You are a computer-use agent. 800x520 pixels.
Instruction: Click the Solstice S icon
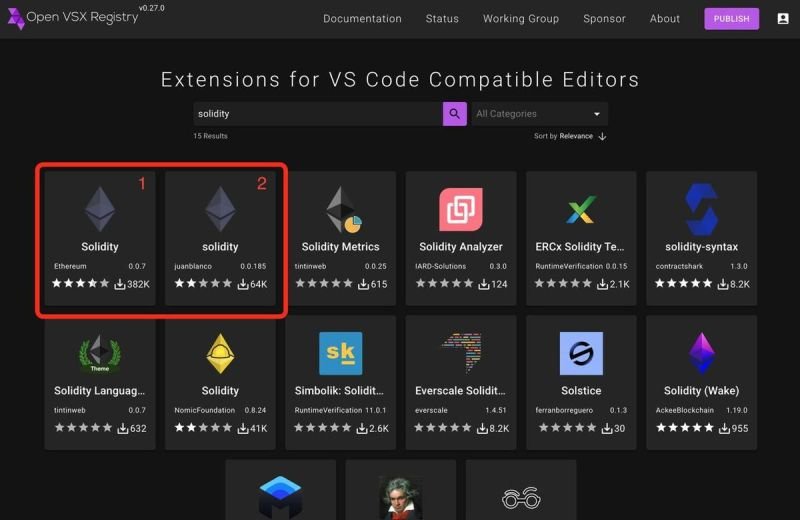(x=581, y=353)
